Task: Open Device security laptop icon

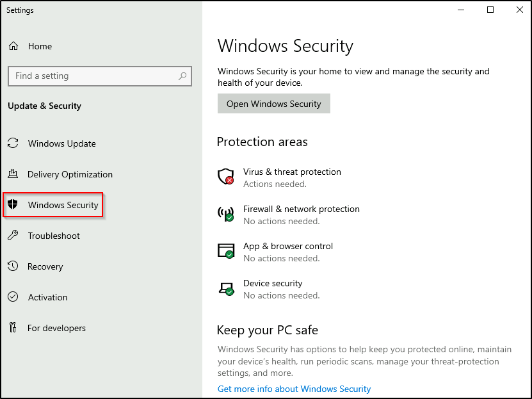Action: (x=225, y=288)
